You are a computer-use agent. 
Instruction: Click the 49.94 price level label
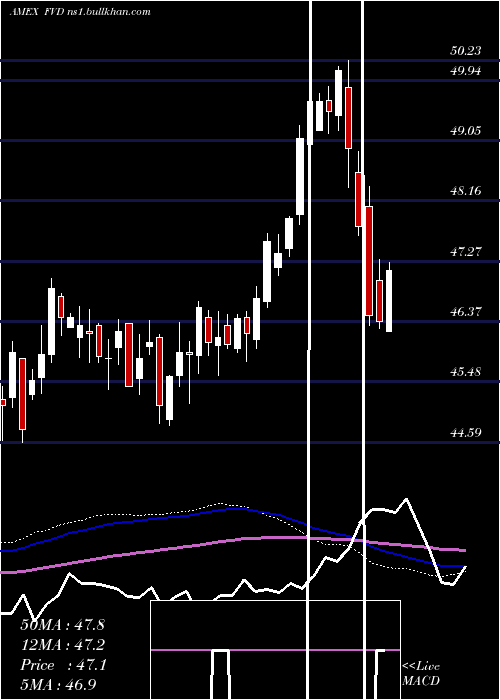466,70
